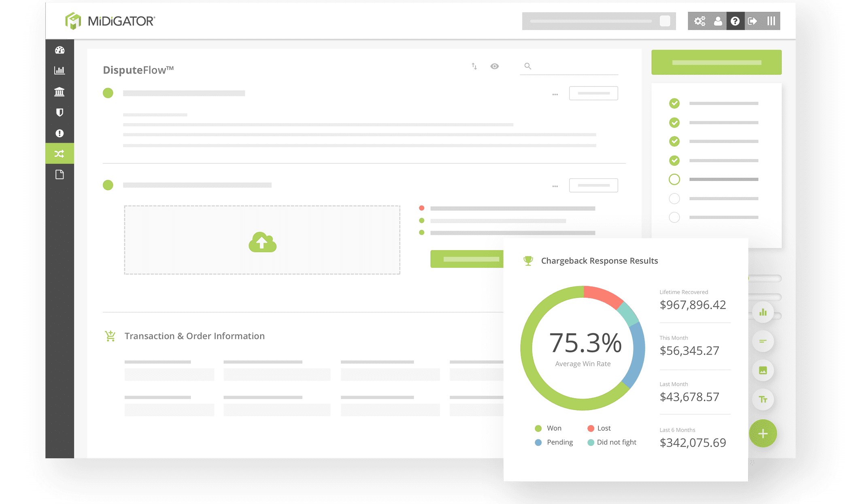Open the bar chart reports sidebar icon
Screen dimensions: 859x504
60,70
